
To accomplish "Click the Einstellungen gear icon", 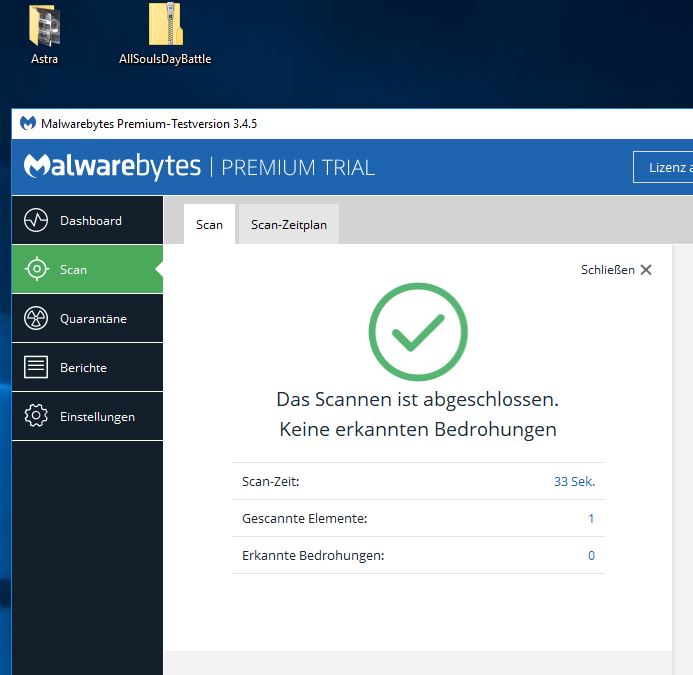I will click(x=36, y=416).
